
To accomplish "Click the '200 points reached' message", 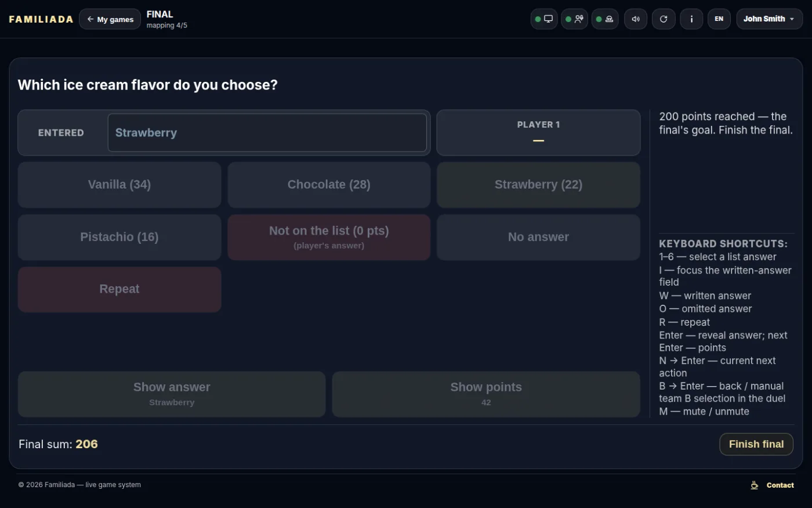I will point(726,123).
